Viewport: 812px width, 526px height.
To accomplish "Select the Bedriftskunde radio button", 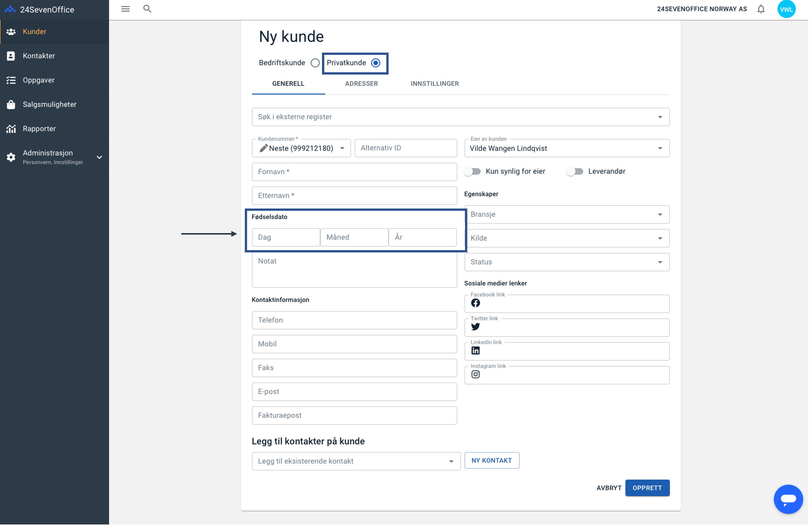I will pos(315,63).
